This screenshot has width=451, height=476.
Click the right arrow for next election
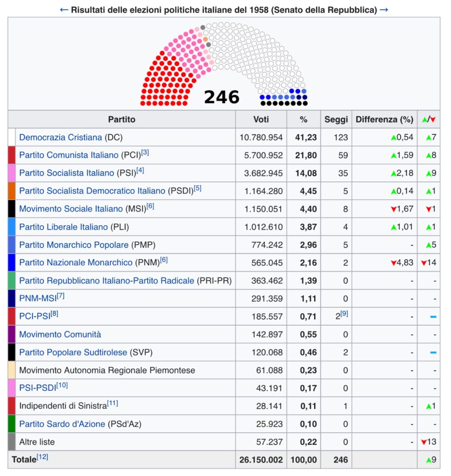(x=384, y=10)
